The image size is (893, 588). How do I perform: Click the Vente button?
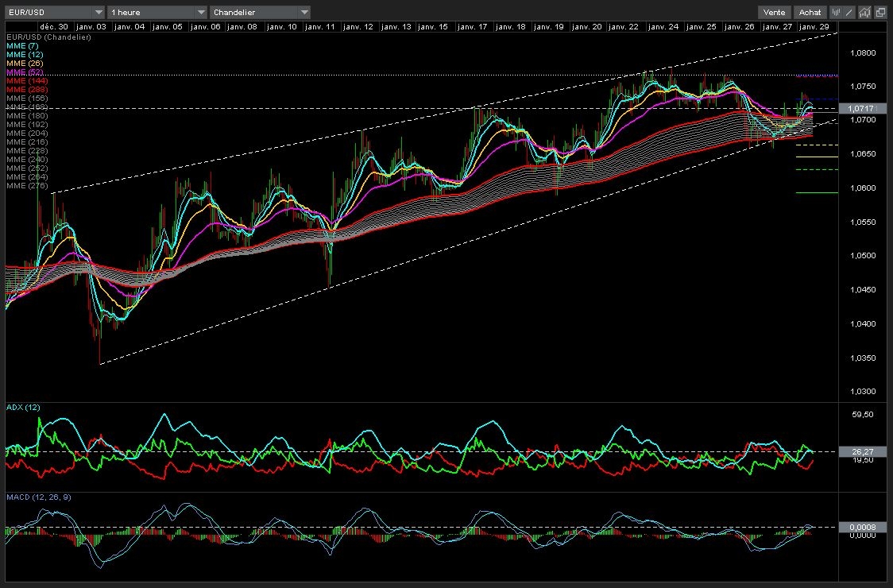click(774, 12)
